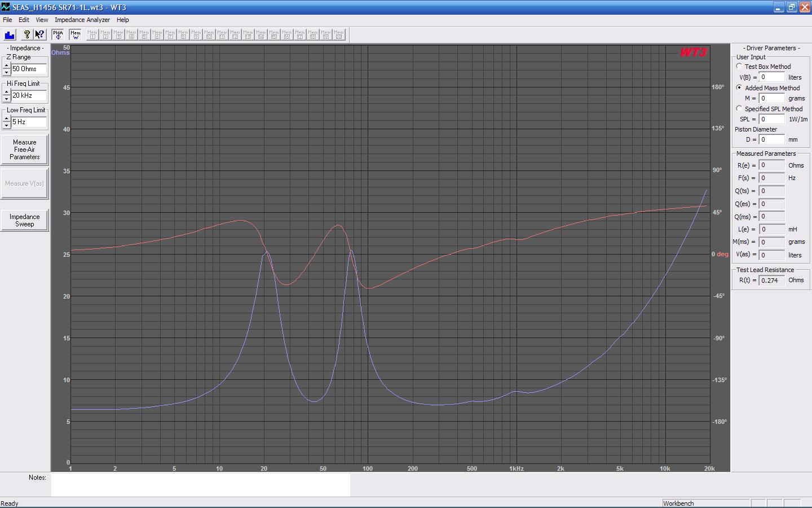Toggle the PHA phase display button
Screen dimensions: 812x508
click(58, 34)
